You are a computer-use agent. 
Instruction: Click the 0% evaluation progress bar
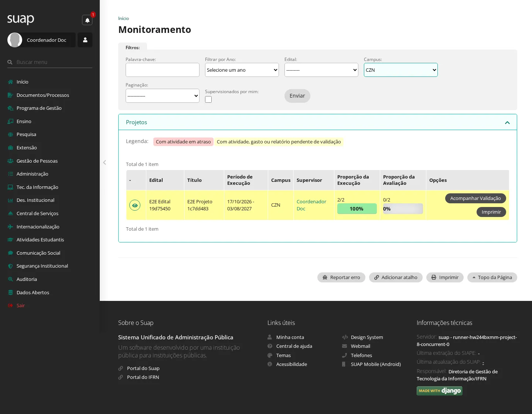pos(403,209)
